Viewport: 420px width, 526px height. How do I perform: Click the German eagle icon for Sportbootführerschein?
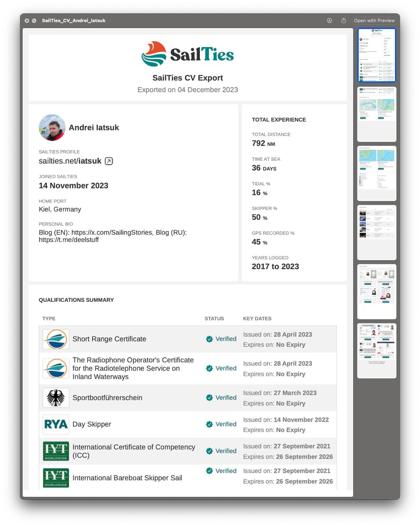(56, 398)
